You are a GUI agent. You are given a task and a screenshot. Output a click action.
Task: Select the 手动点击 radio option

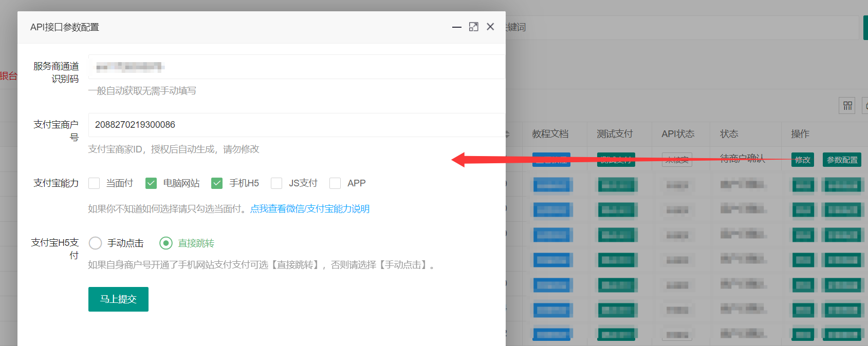(96, 243)
